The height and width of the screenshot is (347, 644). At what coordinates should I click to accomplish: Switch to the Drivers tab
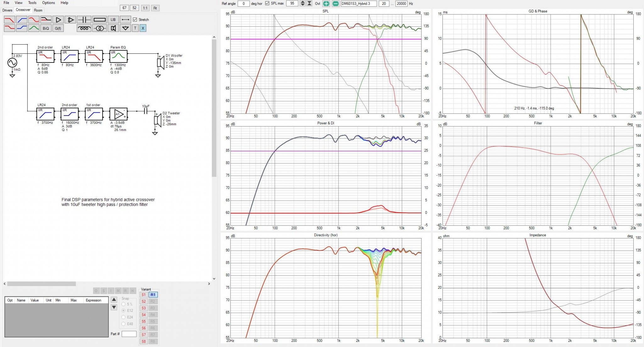coord(7,10)
